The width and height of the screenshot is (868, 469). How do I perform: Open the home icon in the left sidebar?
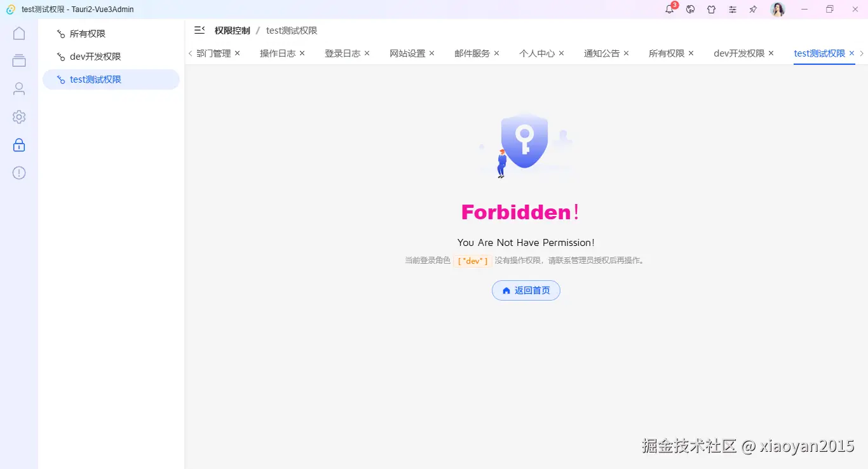(x=18, y=32)
